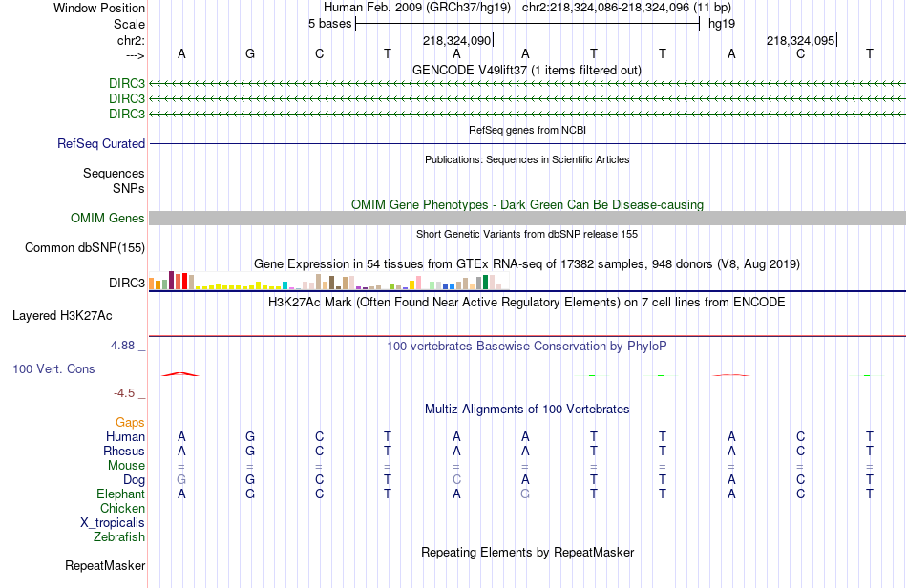Click the 4.88 PhyloP upper scale value
907x588 pixels.
122,346
